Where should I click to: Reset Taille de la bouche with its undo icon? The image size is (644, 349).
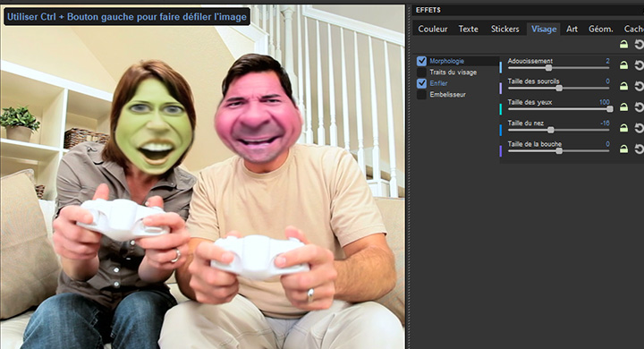[639, 149]
